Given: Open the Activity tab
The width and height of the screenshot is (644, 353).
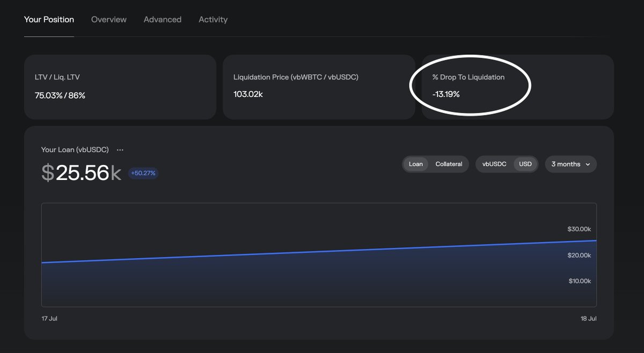Looking at the screenshot, I should 213,19.
